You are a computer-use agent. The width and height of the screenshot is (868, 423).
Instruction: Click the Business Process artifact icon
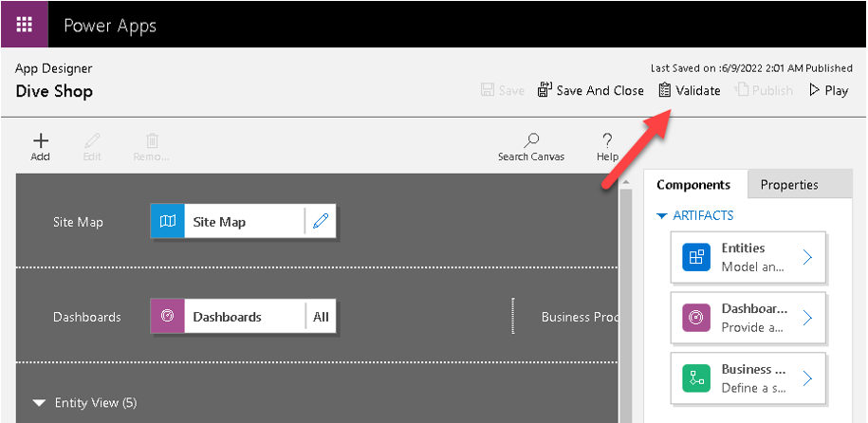tap(696, 378)
